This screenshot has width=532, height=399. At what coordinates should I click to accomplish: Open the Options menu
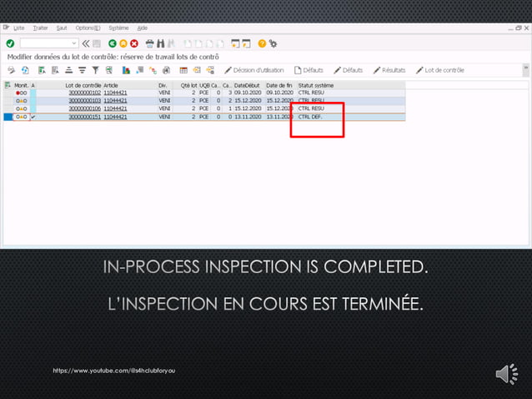pos(88,28)
